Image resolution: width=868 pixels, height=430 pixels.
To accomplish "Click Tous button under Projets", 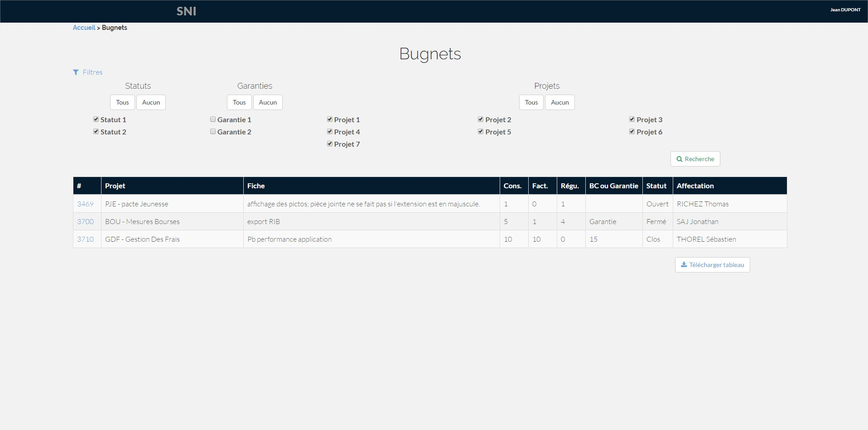I will point(531,102).
